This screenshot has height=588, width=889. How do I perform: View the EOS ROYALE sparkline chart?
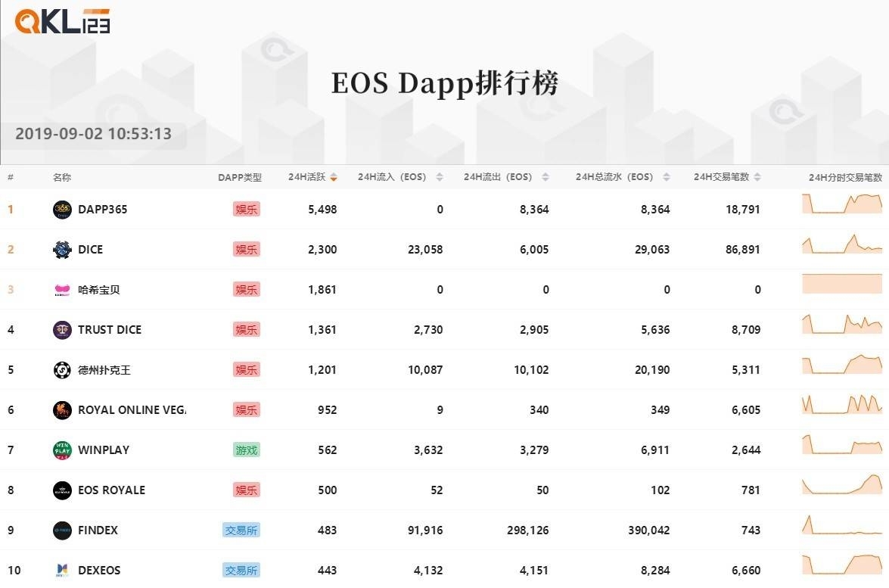point(842,484)
